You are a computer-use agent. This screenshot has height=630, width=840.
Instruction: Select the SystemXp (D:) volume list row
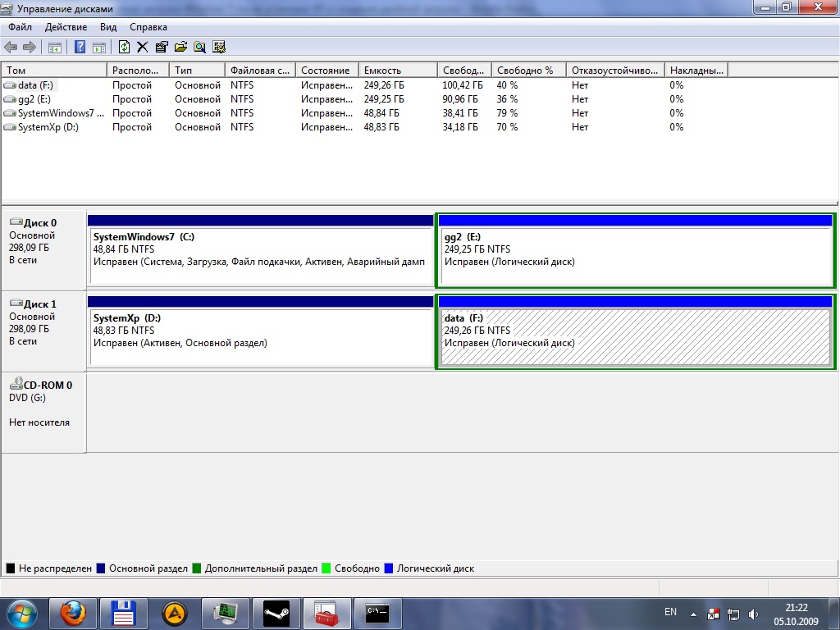point(364,127)
